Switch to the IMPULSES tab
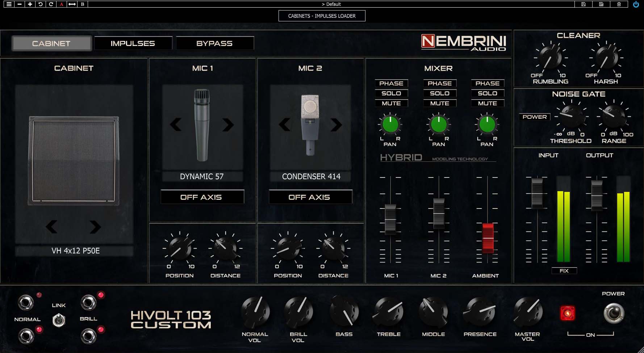The height and width of the screenshot is (353, 644). (133, 43)
